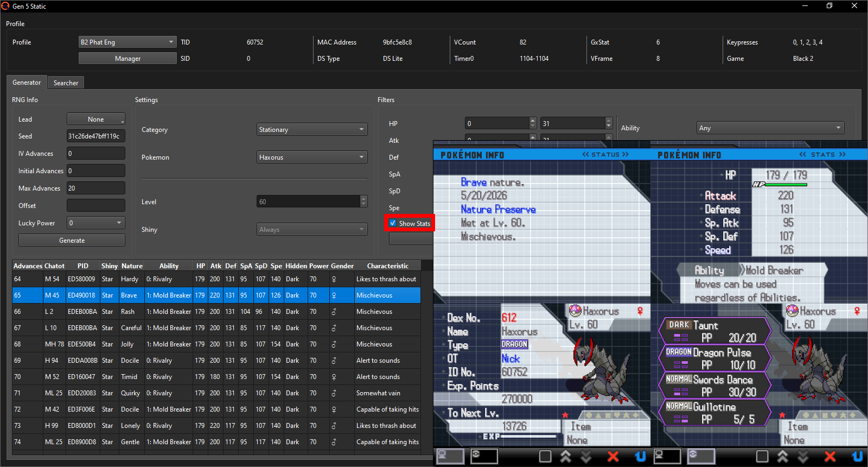This screenshot has height=467, width=868.
Task: Select the Jolly nature row at advance 68
Action: [216, 344]
